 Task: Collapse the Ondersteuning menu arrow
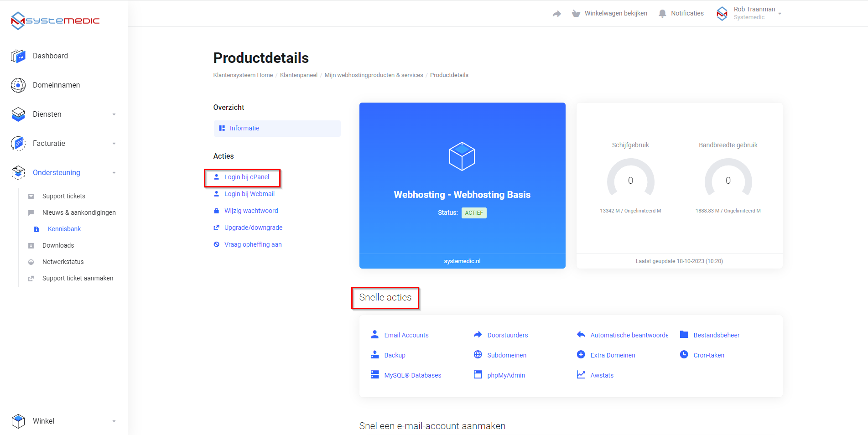point(114,173)
